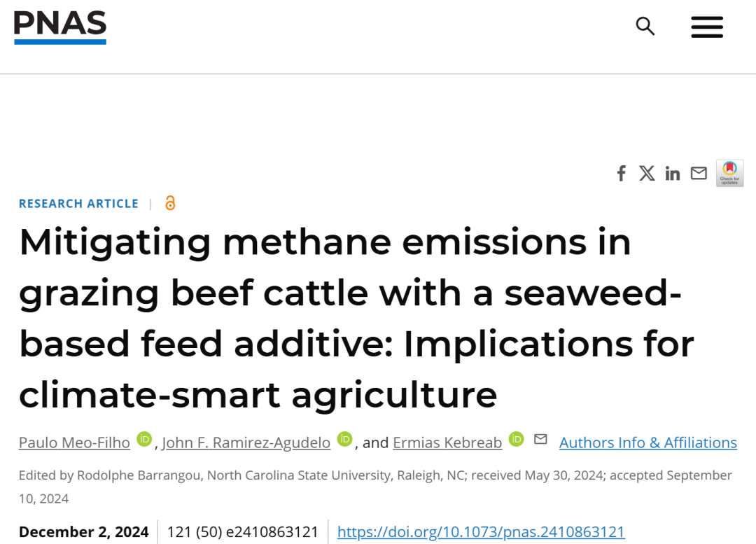The image size is (756, 544).
Task: Click the open access lock icon
Action: tap(170, 203)
